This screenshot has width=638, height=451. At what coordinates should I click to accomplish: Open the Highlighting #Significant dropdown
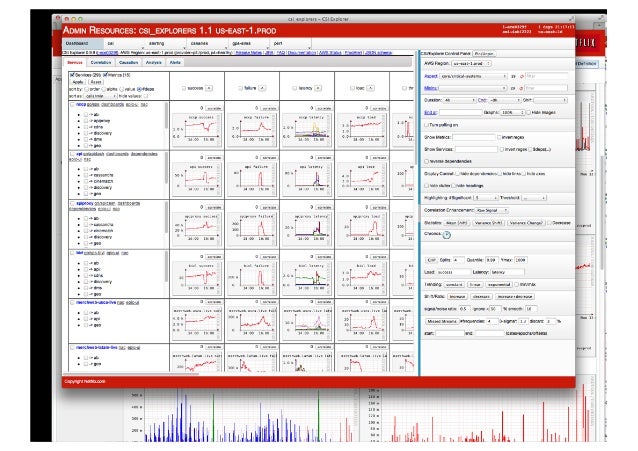click(486, 198)
